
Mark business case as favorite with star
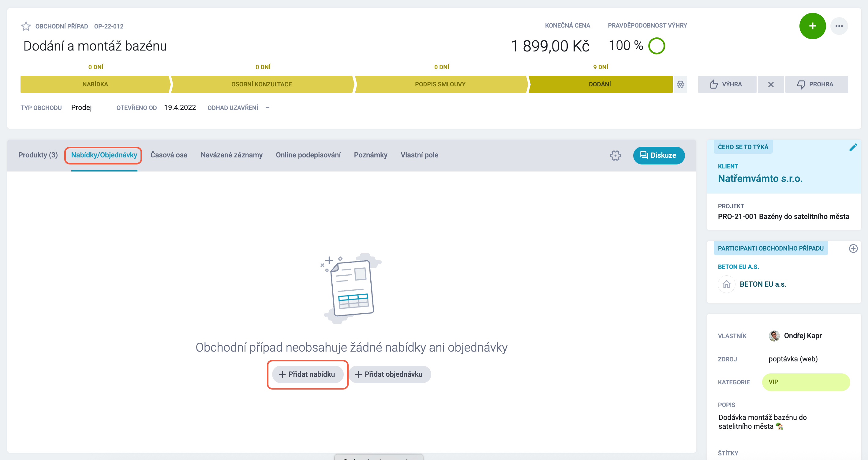coord(26,26)
